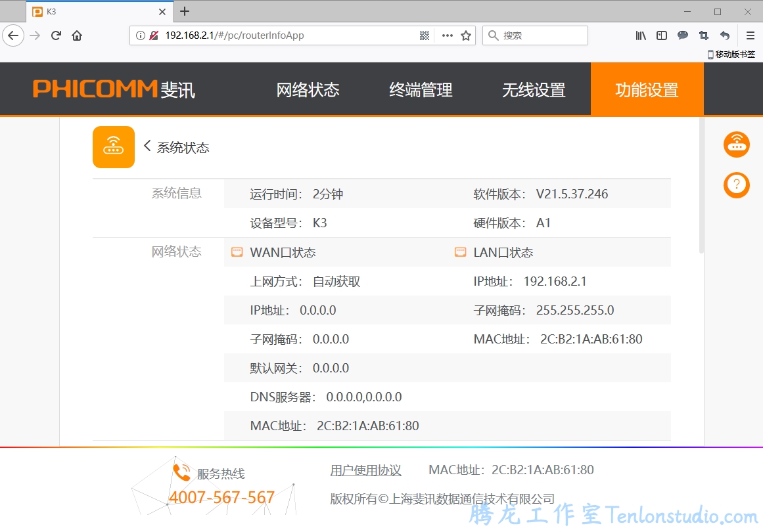This screenshot has width=763, height=532.
Task: Select the K3 browser tab
Action: pos(99,12)
